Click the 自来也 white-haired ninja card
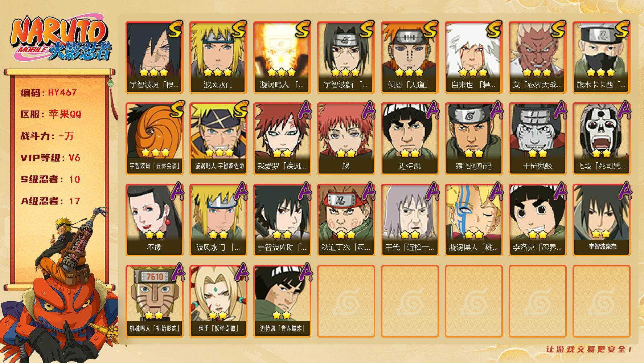This screenshot has height=363, width=644. (474, 57)
